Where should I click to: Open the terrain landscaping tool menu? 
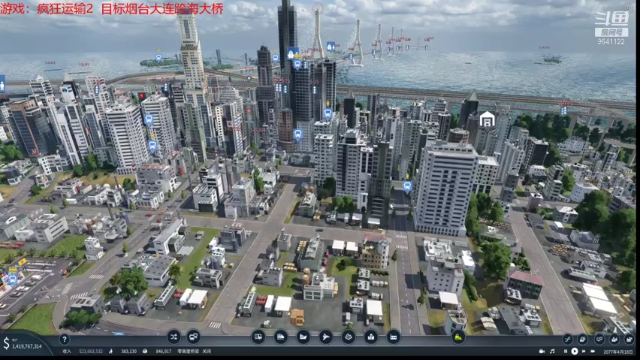point(348,337)
